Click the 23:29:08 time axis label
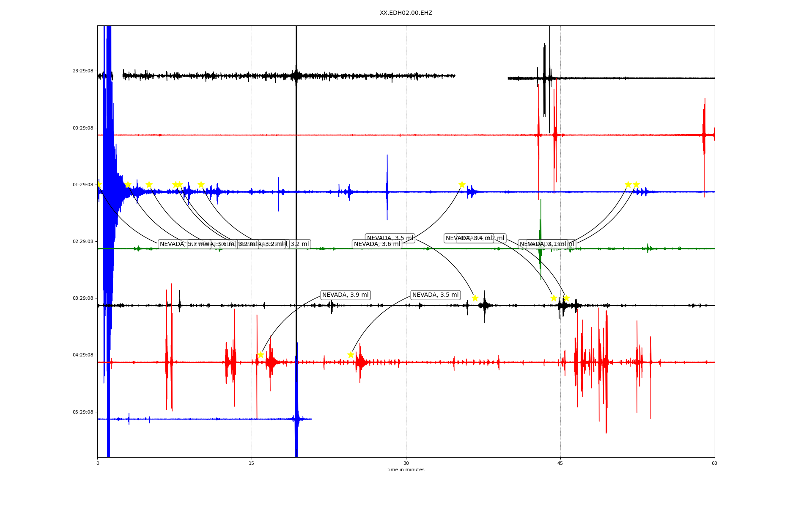 coord(83,71)
